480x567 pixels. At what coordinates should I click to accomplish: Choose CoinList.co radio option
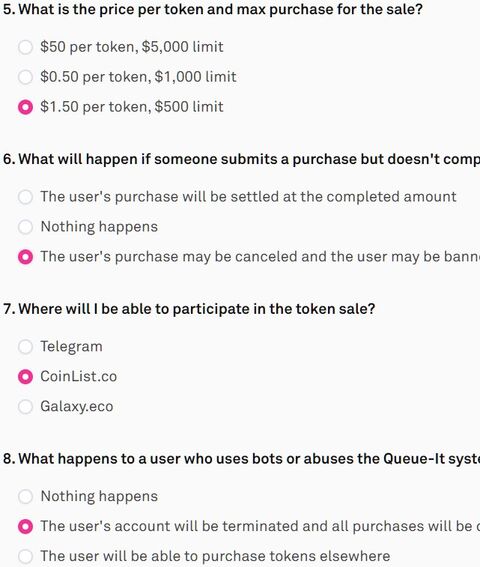25,377
